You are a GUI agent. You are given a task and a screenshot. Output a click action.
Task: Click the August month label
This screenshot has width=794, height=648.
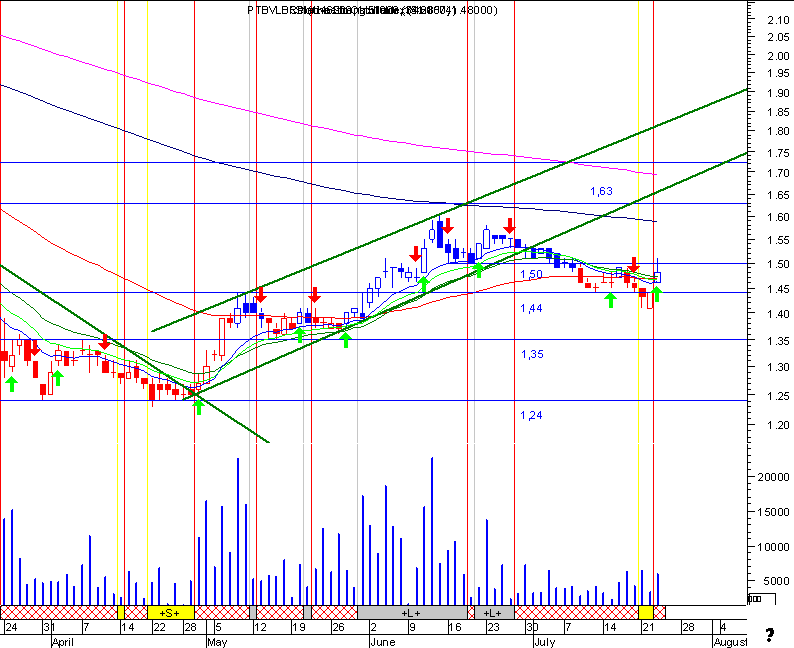coord(730,642)
